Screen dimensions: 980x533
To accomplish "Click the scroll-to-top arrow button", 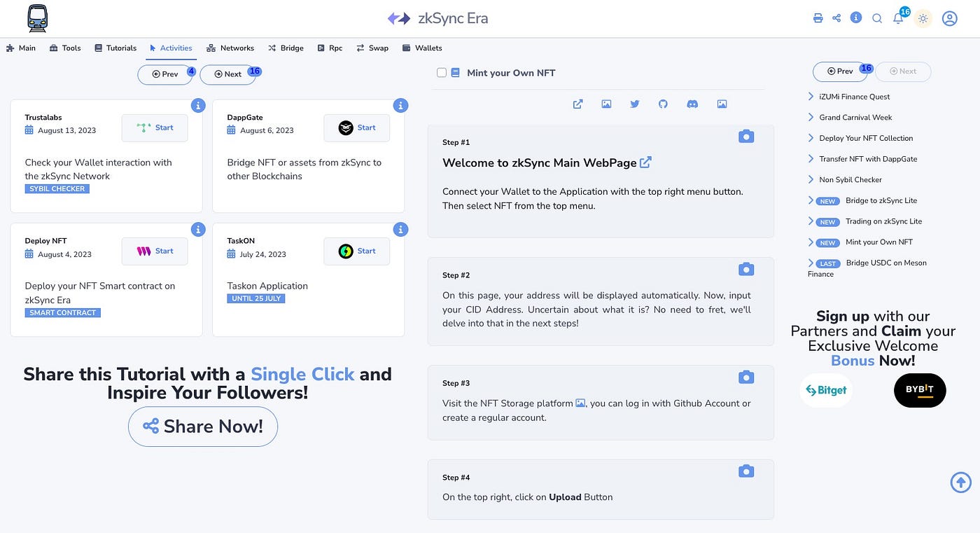I will (961, 482).
